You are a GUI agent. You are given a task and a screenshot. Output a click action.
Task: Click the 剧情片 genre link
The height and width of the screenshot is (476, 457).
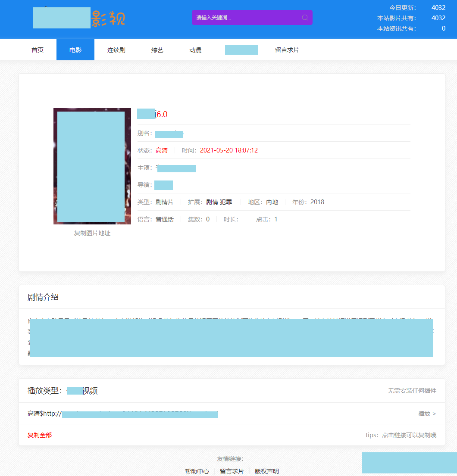pyautogui.click(x=165, y=202)
